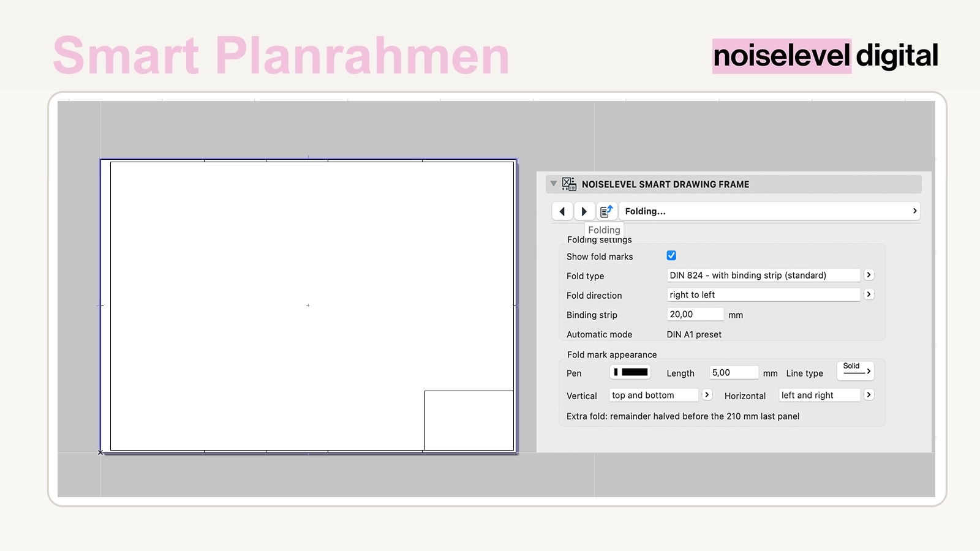Edit the Binding strip 20,00 field
Viewport: 980px width, 551px height.
click(x=695, y=314)
